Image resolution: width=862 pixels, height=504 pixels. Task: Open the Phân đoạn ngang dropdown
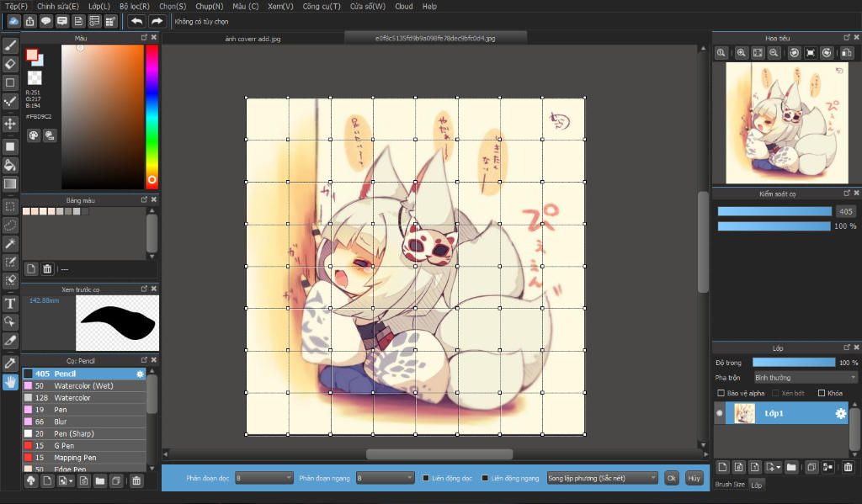click(x=386, y=478)
